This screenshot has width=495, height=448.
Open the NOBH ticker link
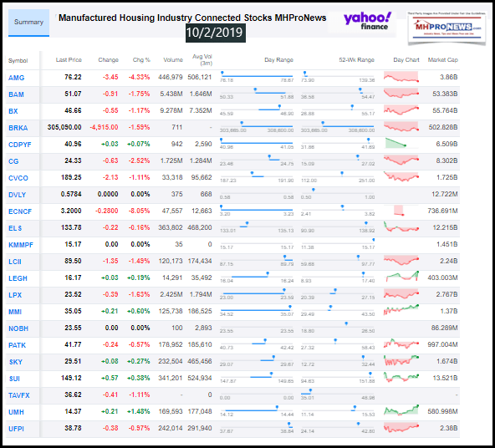(x=18, y=328)
